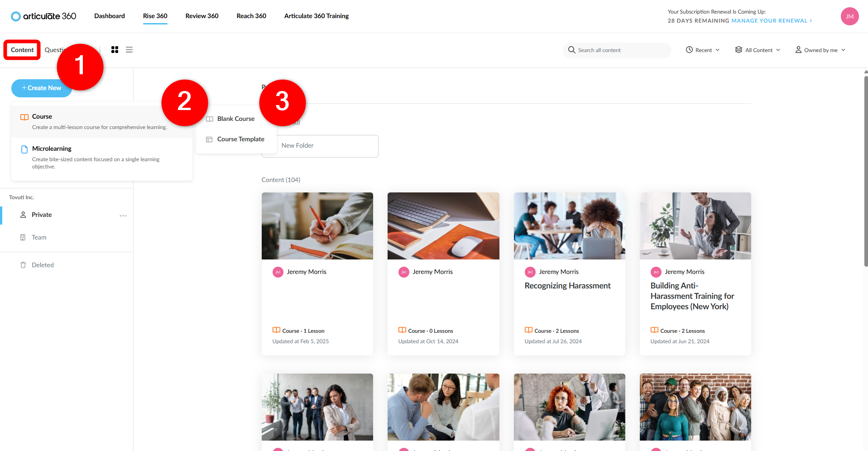Click the orange Course book icon
Image resolution: width=868 pixels, height=451 pixels.
(x=24, y=117)
